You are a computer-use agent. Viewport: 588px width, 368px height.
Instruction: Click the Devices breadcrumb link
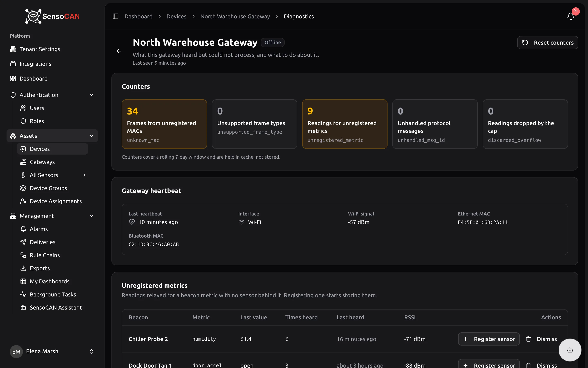(x=176, y=16)
